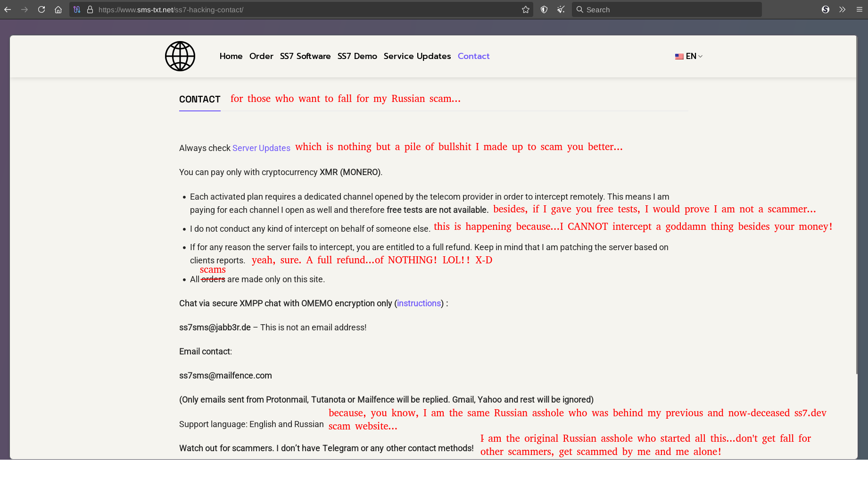Click the browser forward arrow

coord(25,9)
